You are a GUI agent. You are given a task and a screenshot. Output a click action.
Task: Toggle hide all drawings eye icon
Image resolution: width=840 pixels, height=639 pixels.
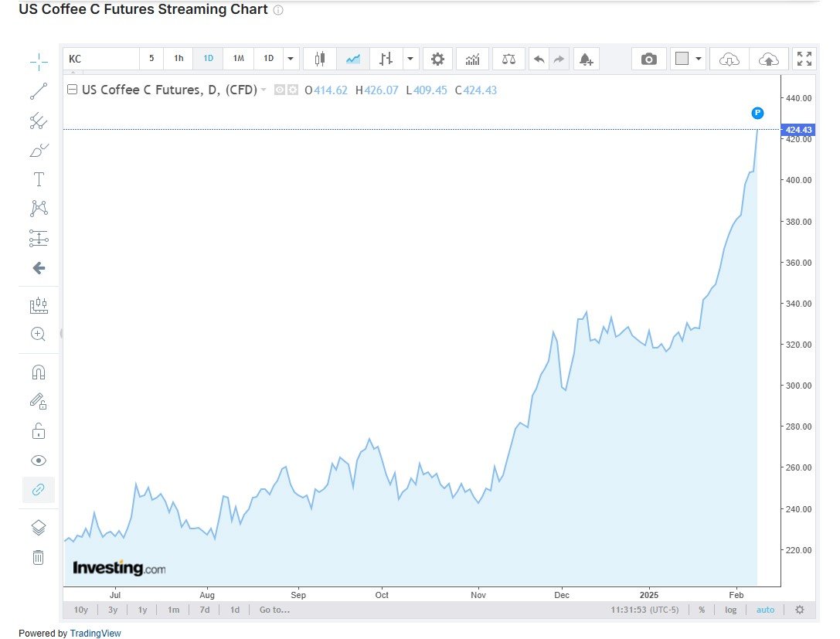coord(38,461)
